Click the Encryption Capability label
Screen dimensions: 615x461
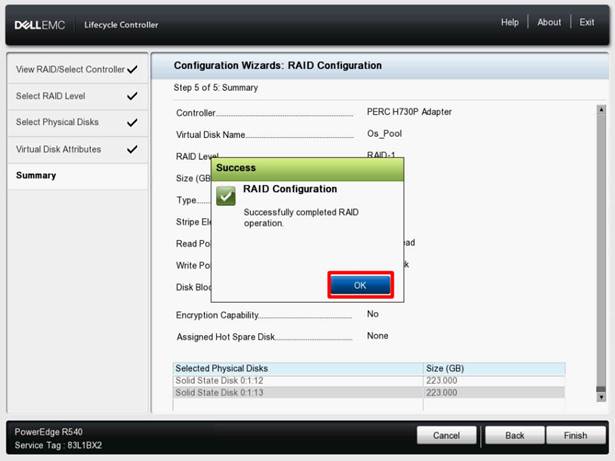pos(217,315)
